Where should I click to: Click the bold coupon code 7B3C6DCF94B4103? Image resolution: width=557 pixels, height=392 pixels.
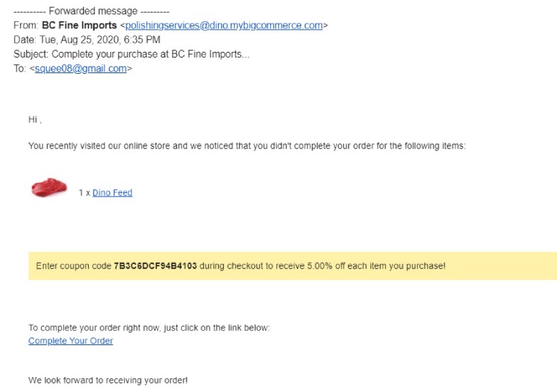coord(155,266)
